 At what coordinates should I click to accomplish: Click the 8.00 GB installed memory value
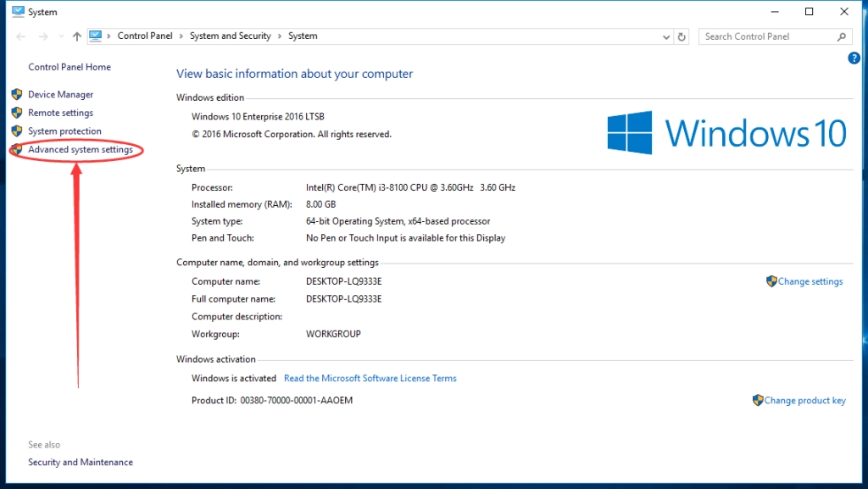321,204
